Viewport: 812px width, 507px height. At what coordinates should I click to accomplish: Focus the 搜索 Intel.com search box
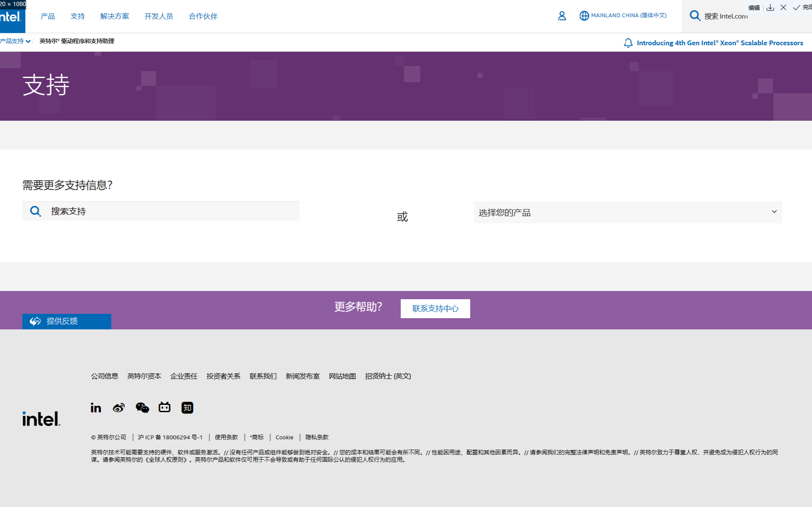[733, 16]
